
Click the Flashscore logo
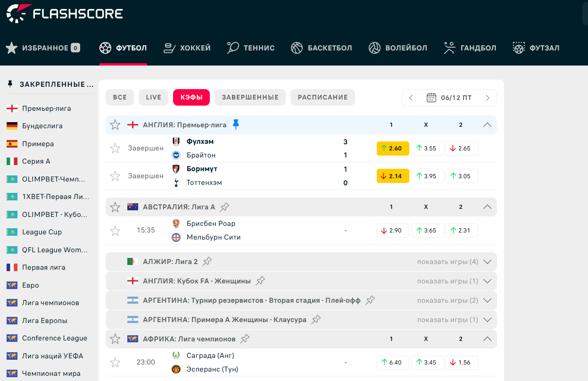click(65, 14)
